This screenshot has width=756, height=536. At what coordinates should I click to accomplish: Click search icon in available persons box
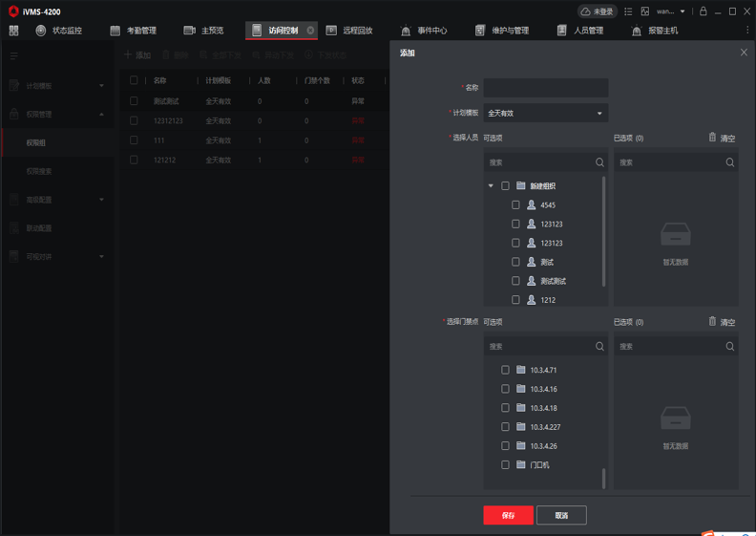click(x=599, y=162)
